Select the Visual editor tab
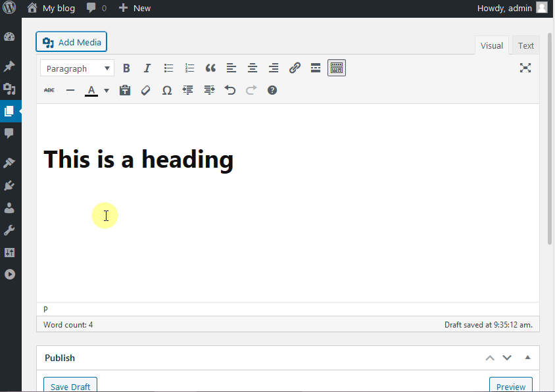The width and height of the screenshot is (555, 392). 491,45
